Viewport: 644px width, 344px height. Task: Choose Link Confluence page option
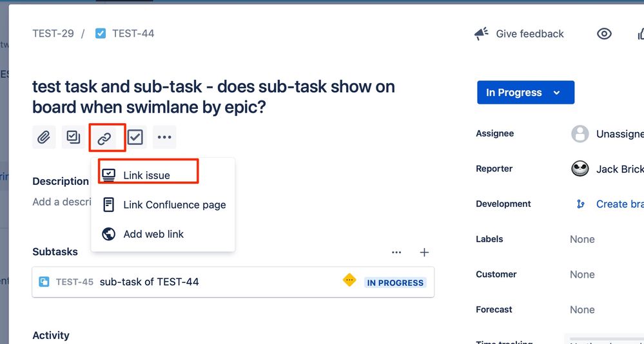163,204
